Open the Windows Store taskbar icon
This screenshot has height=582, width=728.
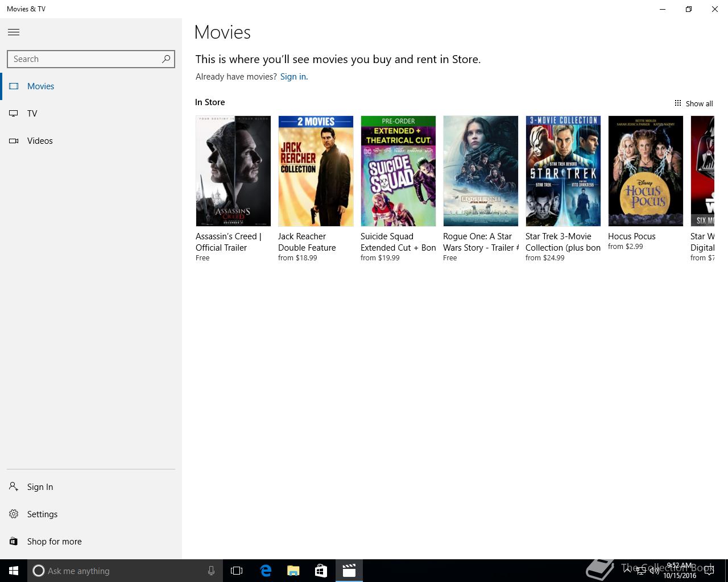(x=321, y=571)
